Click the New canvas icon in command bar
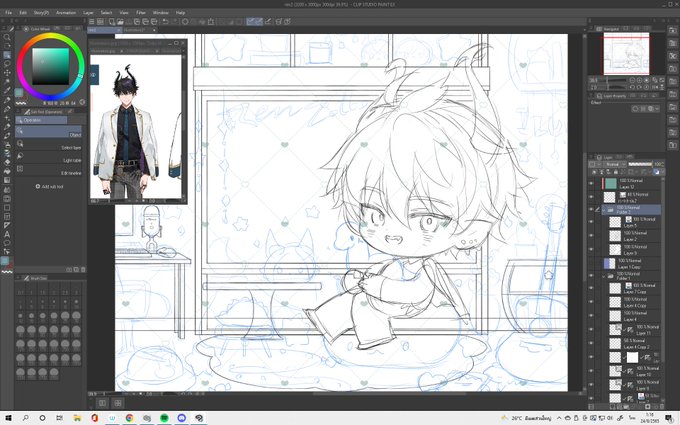 pos(112,21)
